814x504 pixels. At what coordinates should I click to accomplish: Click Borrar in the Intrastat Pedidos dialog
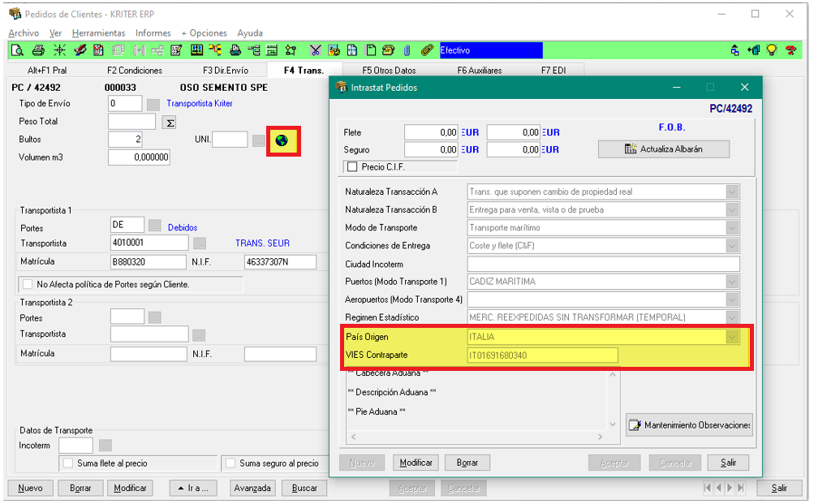(x=467, y=463)
